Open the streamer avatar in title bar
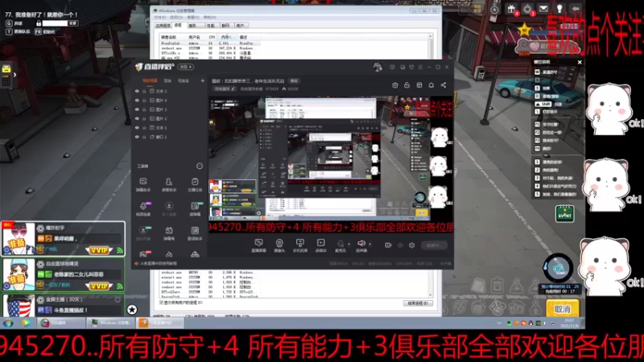The image size is (644, 362). 378,67
